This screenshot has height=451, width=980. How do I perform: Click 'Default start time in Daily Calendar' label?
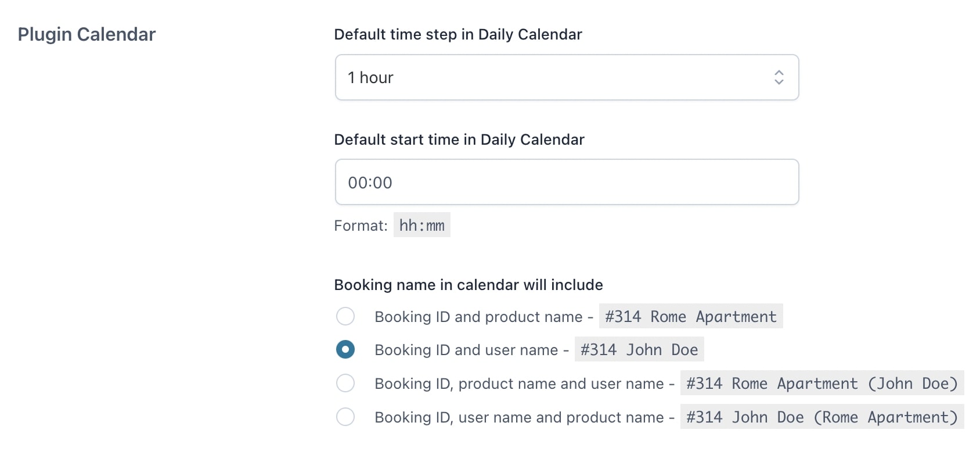[459, 139]
